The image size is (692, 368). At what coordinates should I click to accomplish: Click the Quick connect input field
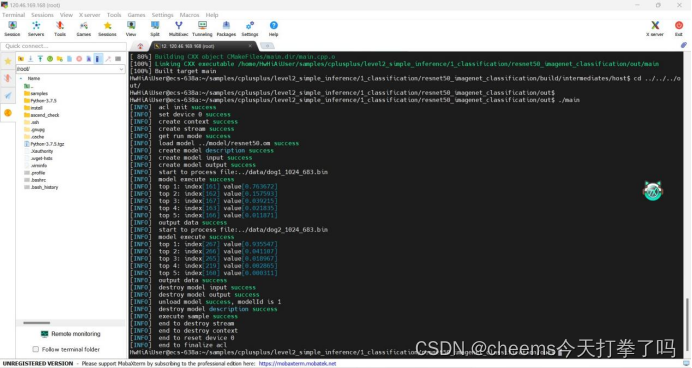point(64,46)
